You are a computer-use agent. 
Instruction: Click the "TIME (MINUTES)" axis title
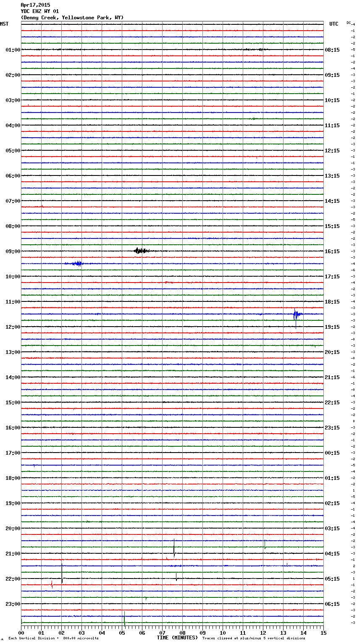point(177,638)
